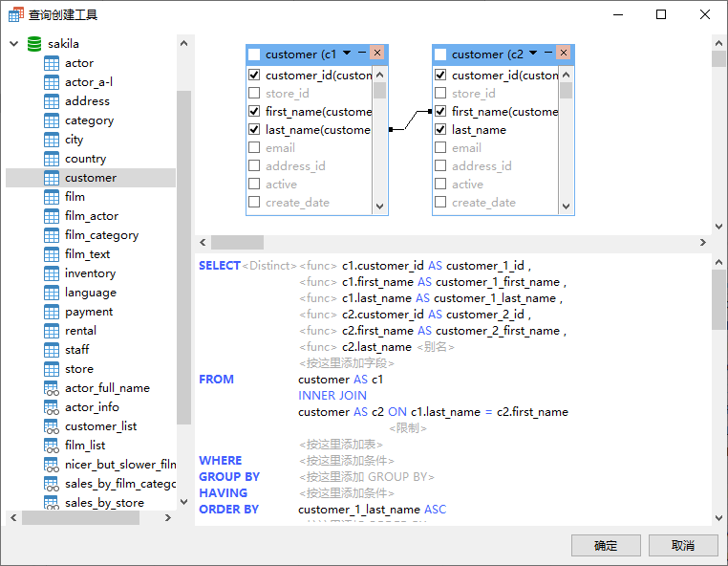The width and height of the screenshot is (728, 566).
Task: Open the customer (c2) header dropdown arrow
Action: click(533, 53)
